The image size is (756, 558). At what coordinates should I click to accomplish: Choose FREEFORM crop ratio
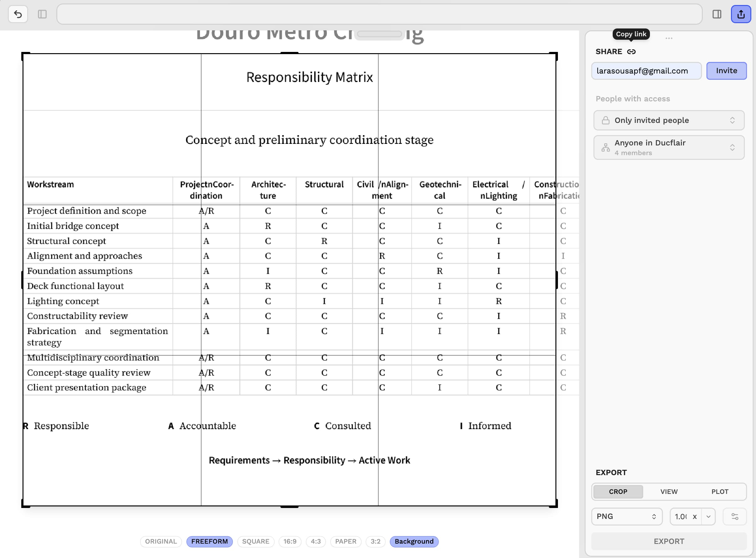209,541
